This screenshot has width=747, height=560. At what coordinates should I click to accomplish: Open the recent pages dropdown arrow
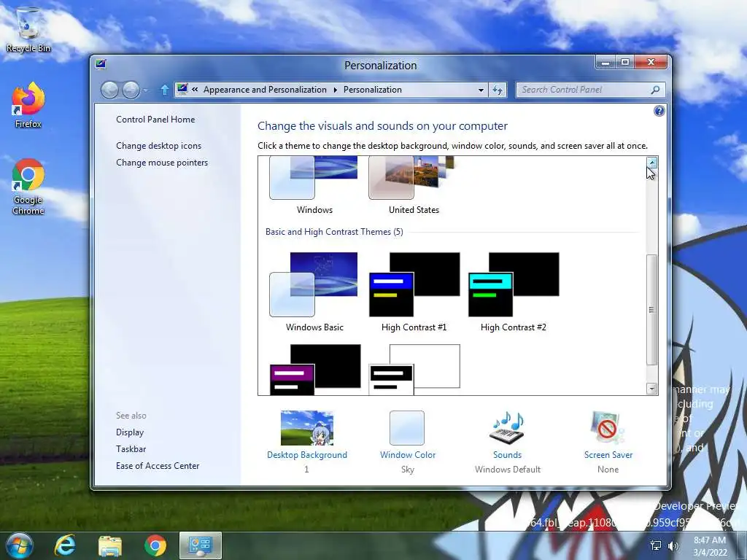click(145, 90)
